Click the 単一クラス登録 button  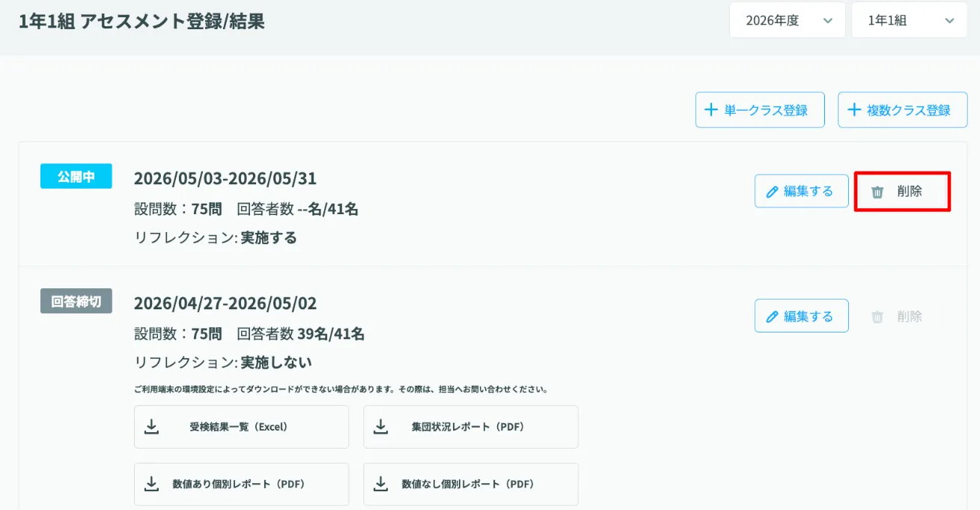[x=760, y=110]
